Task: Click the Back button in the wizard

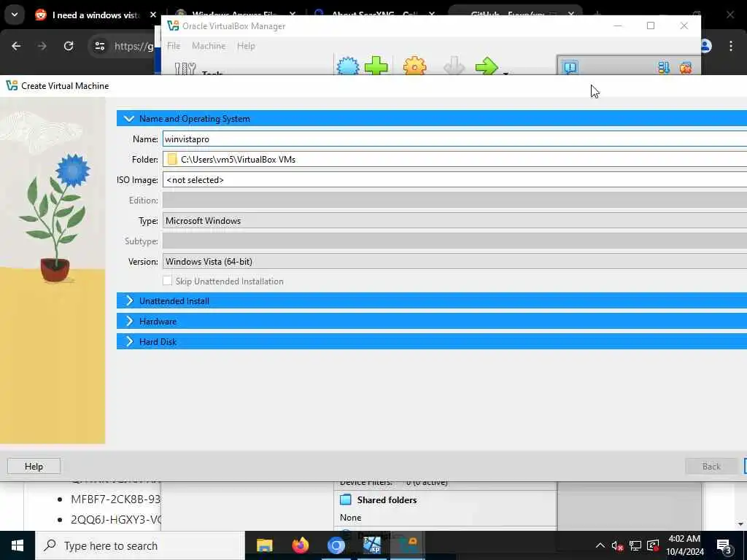Action: point(711,466)
